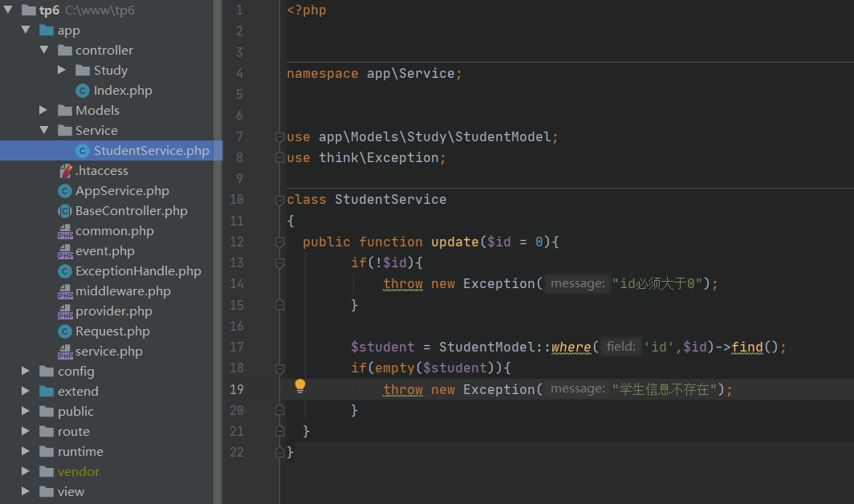Click the BaseController.php abstract class icon

[65, 211]
